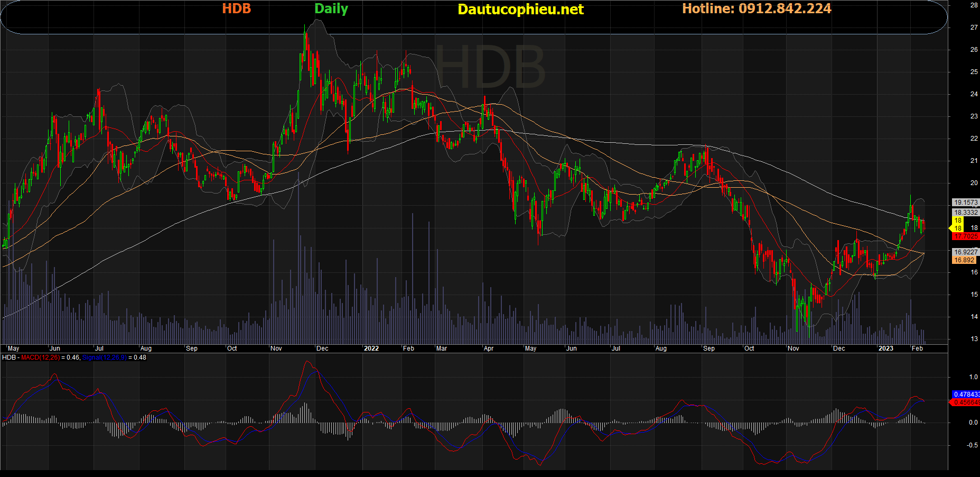Screen dimensions: 980x477
Task: Click the gray 16.9227 price tag
Action: [x=966, y=252]
